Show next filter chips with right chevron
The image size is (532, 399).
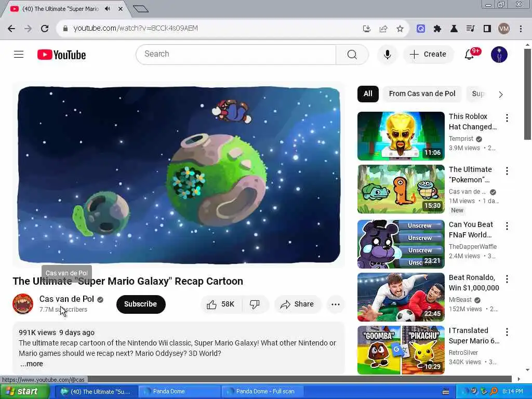500,95
